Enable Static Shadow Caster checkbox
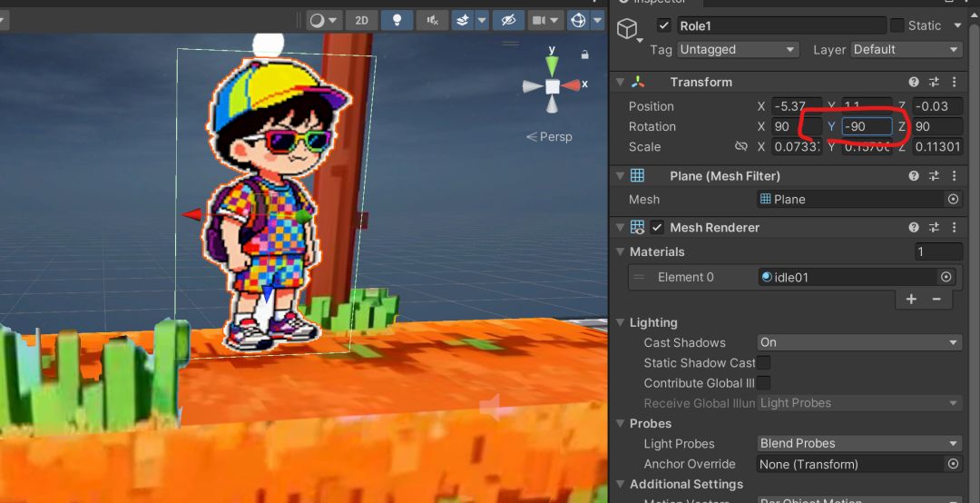The image size is (980, 503). click(x=764, y=362)
